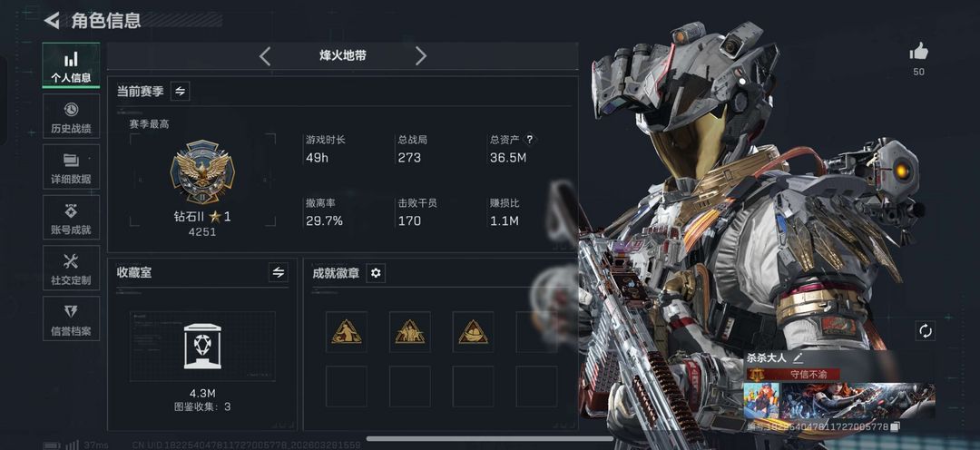Open the 历史战绩 sidebar tab
980x450 pixels.
(71, 116)
